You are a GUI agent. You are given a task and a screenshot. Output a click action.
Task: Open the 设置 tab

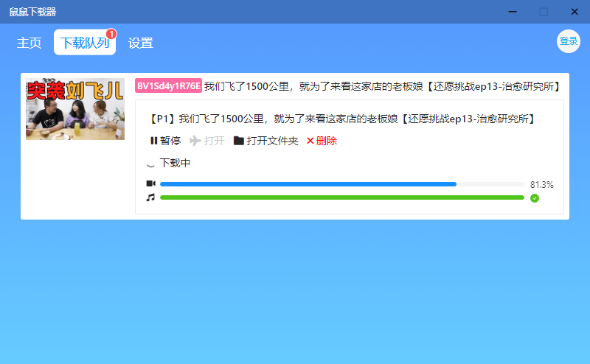[x=141, y=43]
